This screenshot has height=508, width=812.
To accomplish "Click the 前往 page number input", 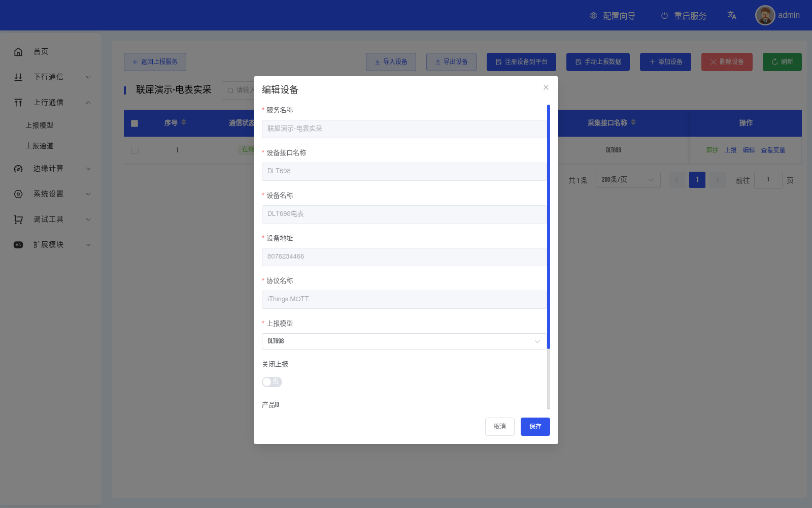I will pos(768,180).
